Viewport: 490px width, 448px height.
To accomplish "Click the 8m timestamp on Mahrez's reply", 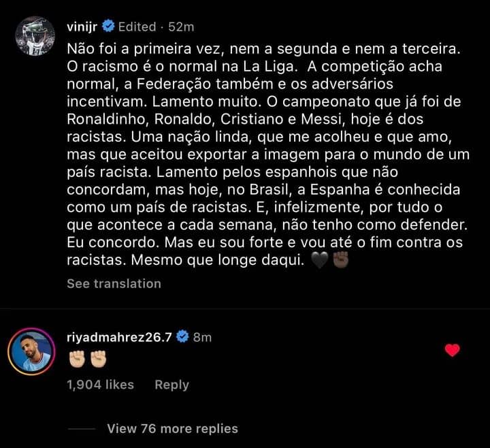I will pyautogui.click(x=202, y=336).
